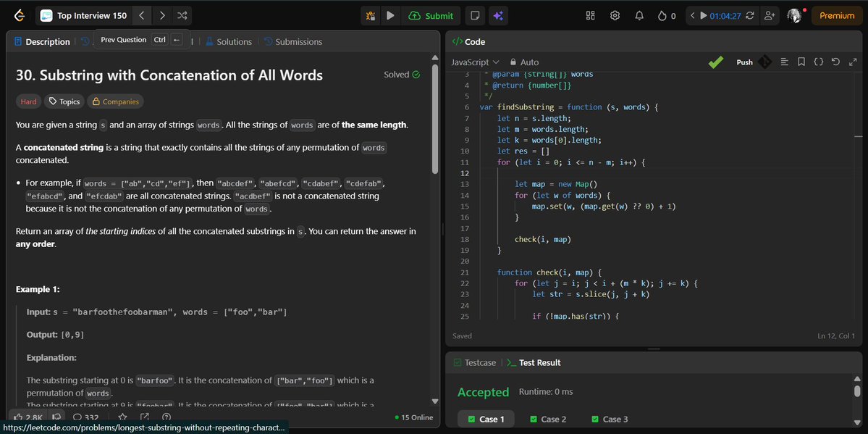Switch to the Submissions tab
This screenshot has width=868, height=434.
[293, 41]
